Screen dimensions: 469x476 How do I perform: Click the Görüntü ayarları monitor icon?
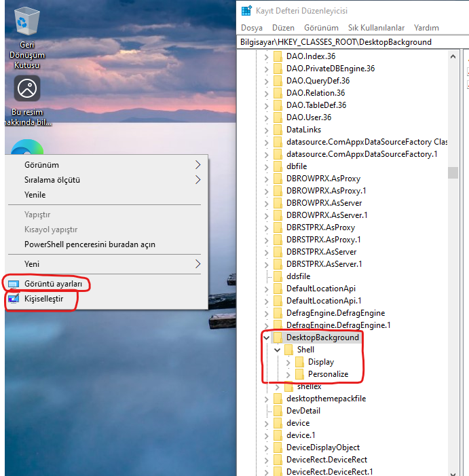coord(14,284)
